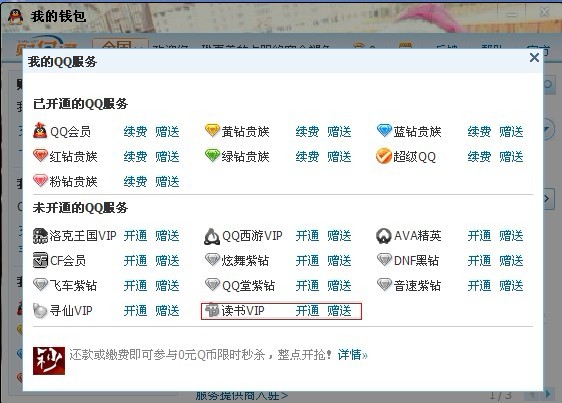Activate 飞车紫钻 via 开通 link
562x403 pixels.
(x=135, y=286)
